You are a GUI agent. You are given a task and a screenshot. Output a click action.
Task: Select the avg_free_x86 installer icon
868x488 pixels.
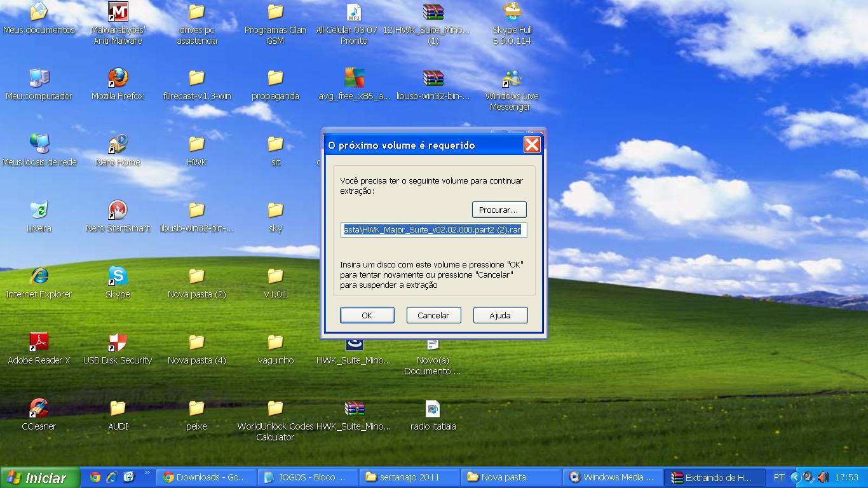[354, 85]
